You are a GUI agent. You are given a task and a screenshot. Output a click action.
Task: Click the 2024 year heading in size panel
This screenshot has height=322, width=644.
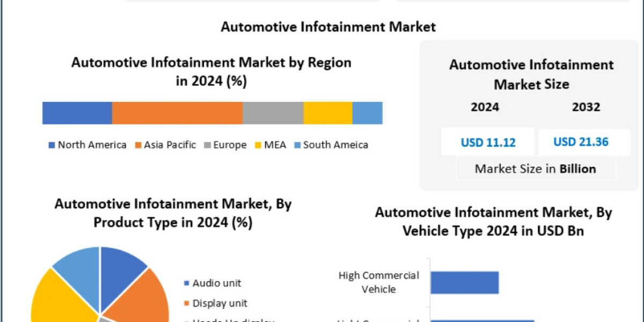coord(485,107)
